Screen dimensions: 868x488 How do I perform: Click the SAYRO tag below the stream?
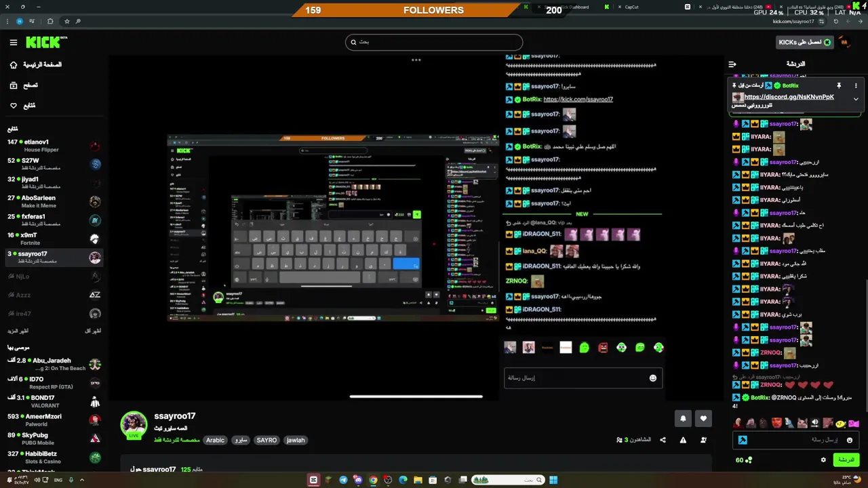point(267,440)
